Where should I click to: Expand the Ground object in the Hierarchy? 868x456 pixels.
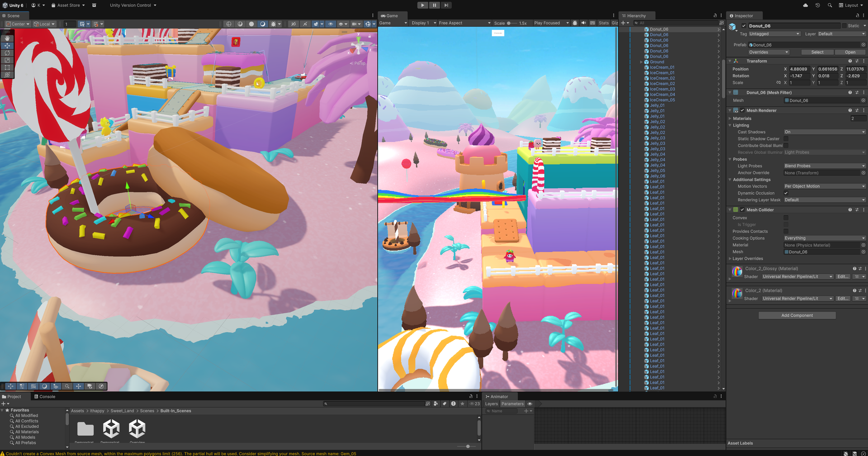tap(640, 62)
